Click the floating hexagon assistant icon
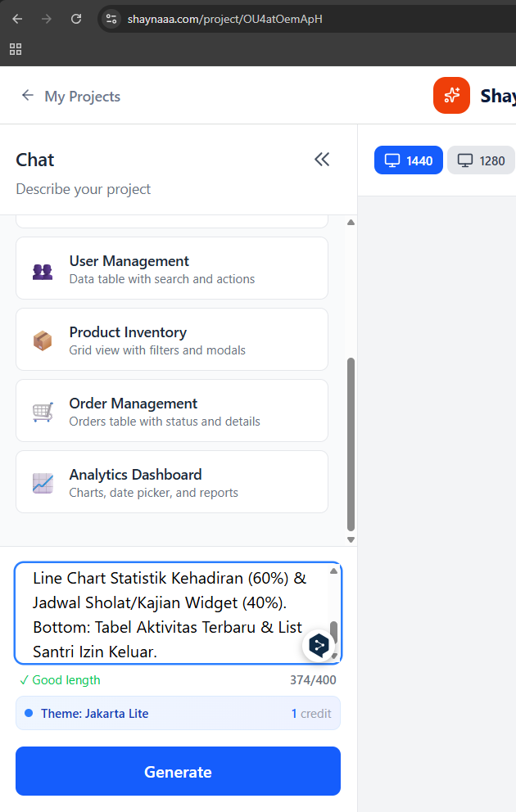 pos(319,645)
